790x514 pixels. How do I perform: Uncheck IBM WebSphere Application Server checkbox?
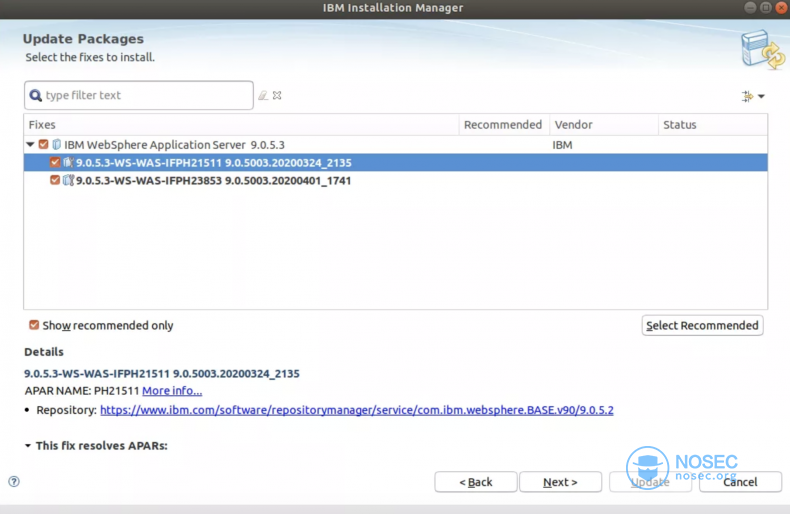43,145
